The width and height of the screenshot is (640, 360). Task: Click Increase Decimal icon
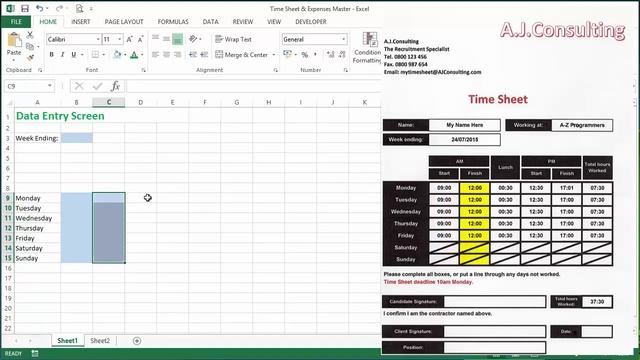(331, 54)
